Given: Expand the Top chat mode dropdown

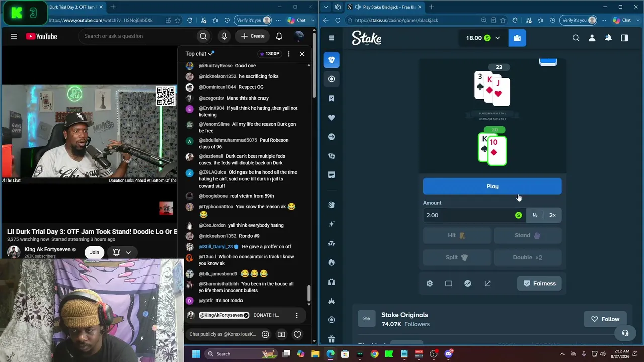Looking at the screenshot, I should tap(200, 54).
